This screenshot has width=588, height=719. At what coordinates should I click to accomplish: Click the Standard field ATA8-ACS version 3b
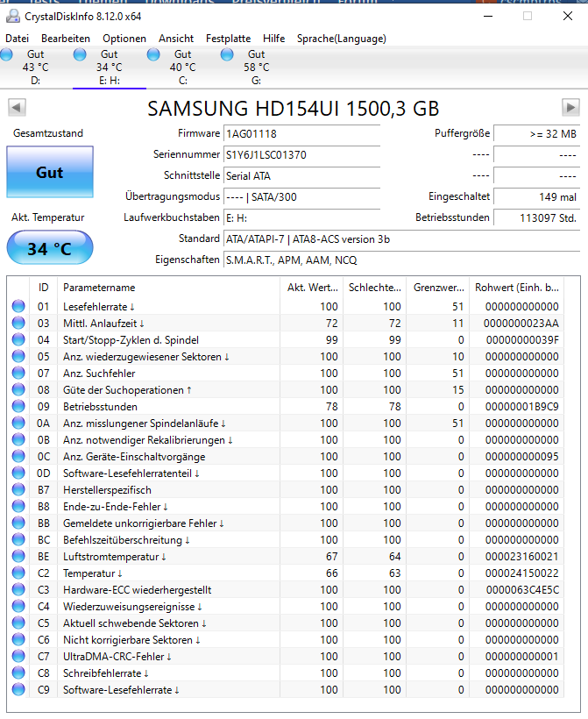tap(402, 239)
